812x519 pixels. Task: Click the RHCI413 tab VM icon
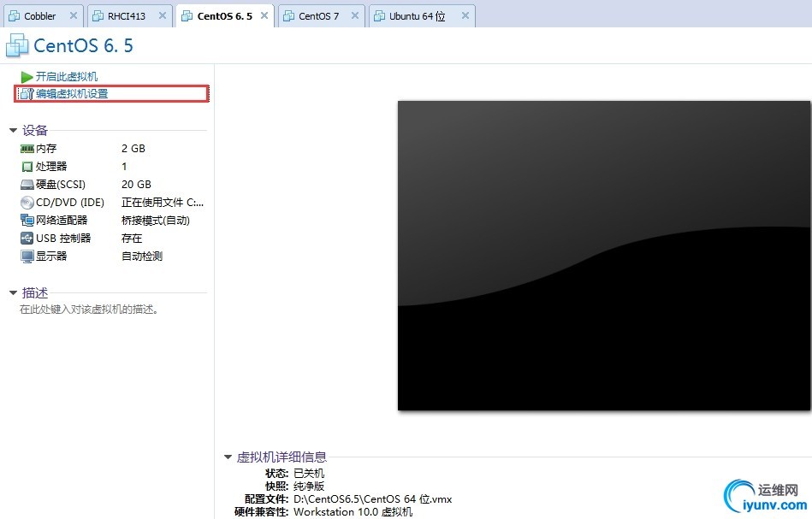click(x=98, y=16)
